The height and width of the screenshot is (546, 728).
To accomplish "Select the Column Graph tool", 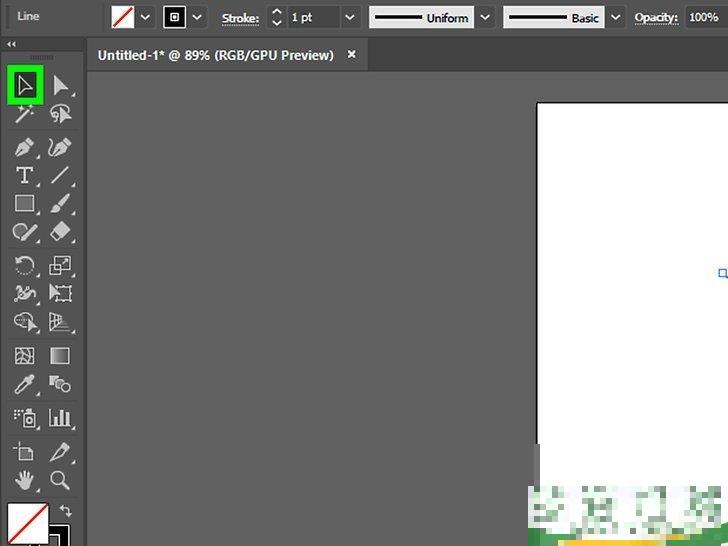I will point(60,418).
